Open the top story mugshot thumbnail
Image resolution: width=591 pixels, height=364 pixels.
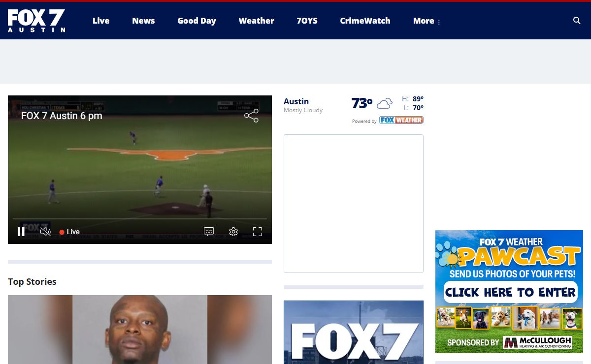tap(140, 330)
